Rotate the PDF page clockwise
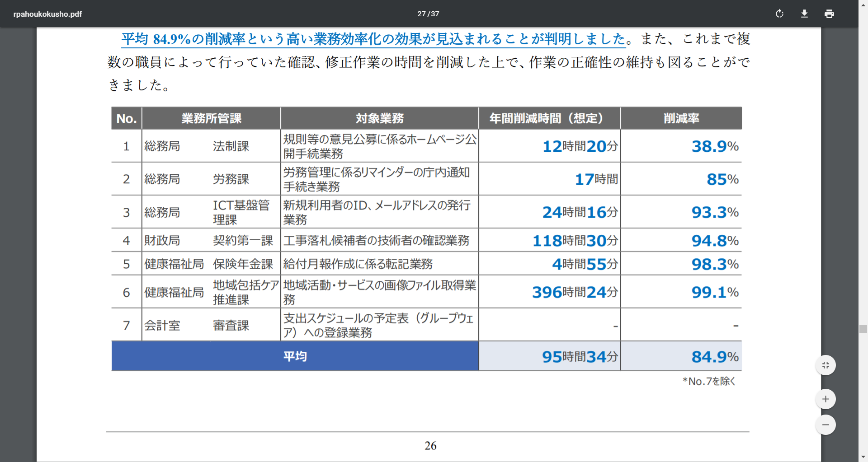Screen dimensions: 868x462 tap(779, 14)
